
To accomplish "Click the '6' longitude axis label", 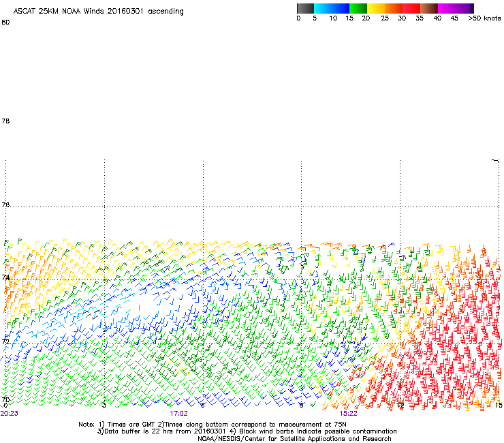I will coord(202,406).
